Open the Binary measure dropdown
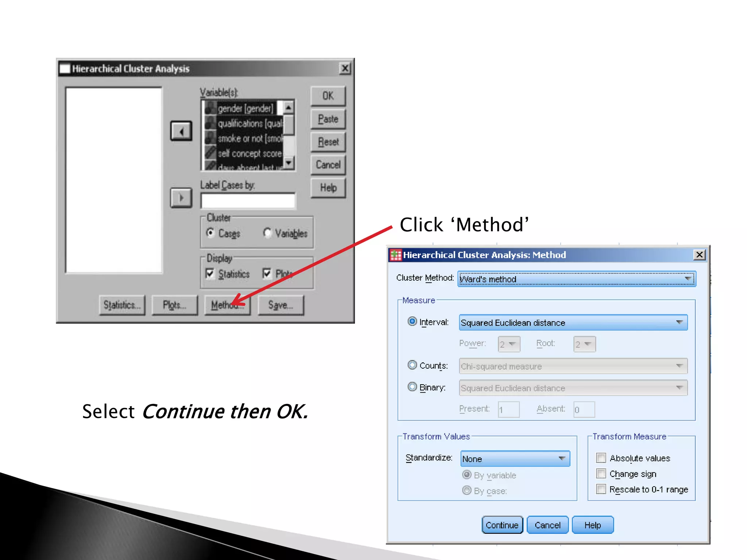This screenshot has width=747, height=560. click(x=573, y=388)
